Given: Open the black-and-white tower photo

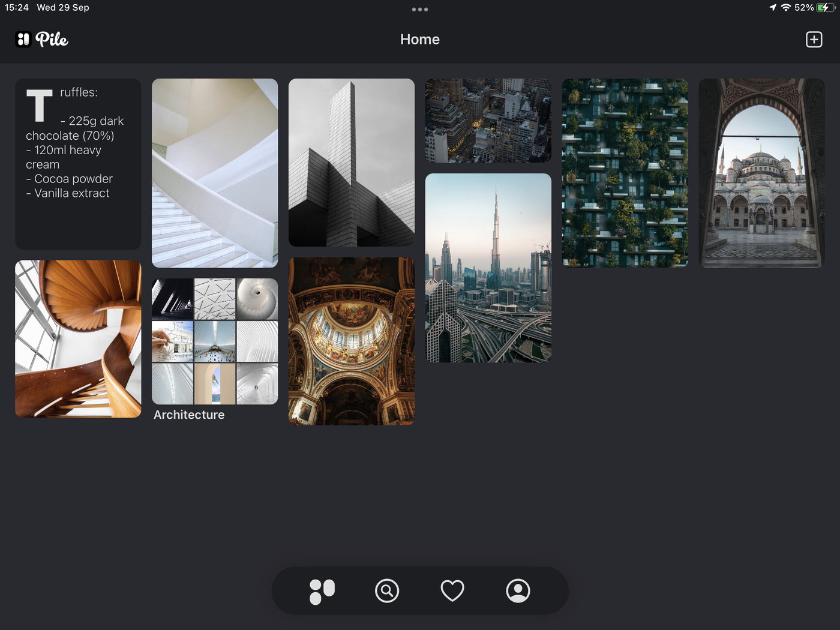Looking at the screenshot, I should pyautogui.click(x=352, y=163).
